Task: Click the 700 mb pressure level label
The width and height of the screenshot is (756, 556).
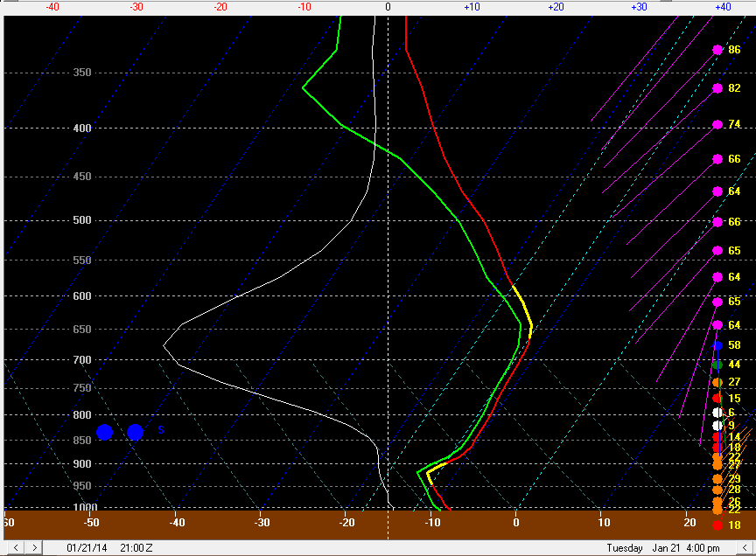Action: coord(81,360)
